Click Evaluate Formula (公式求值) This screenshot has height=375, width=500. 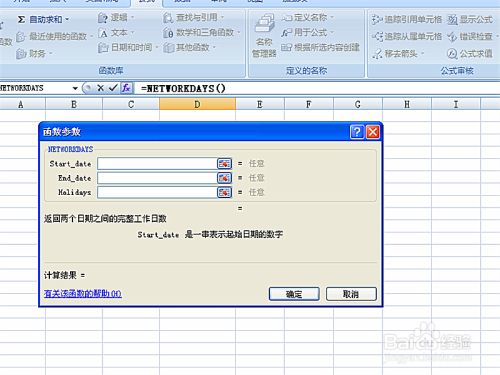pyautogui.click(x=470, y=53)
